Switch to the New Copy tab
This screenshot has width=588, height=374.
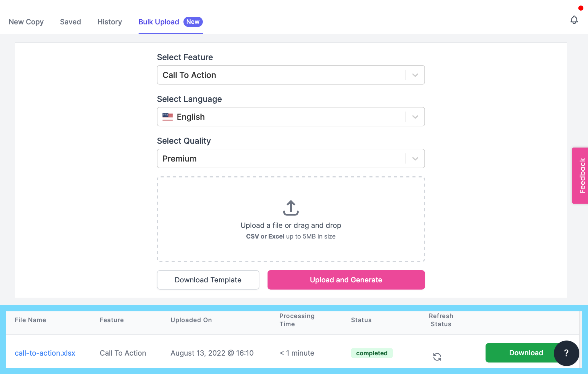(26, 22)
